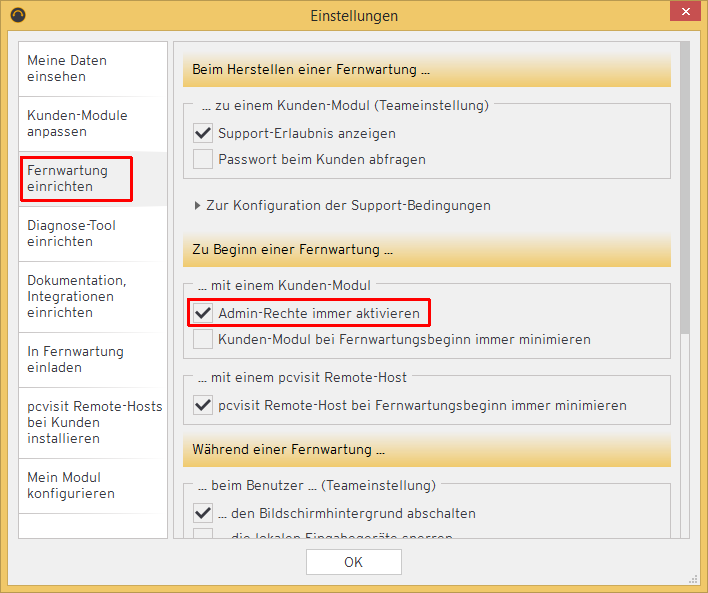This screenshot has height=593, width=708.
Task: Choose Mein Modul konfigurieren section
Action: [x=70, y=485]
